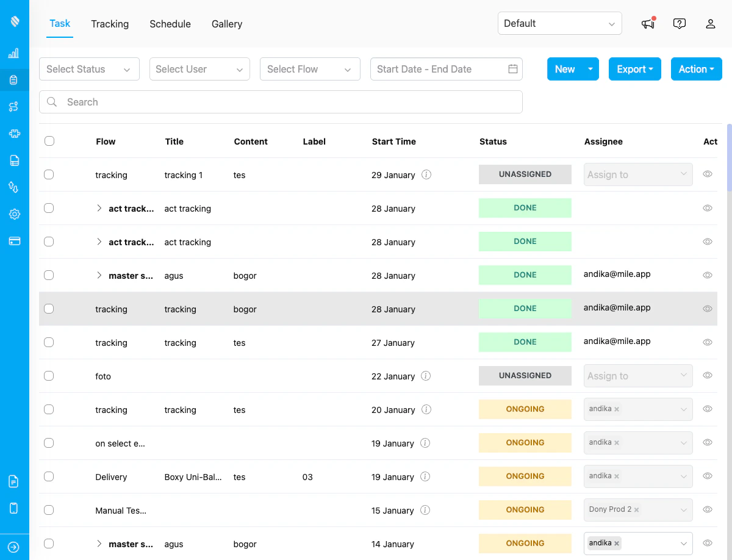Select the bar-chart analytics icon in sidebar
The width and height of the screenshot is (732, 560).
[13, 53]
